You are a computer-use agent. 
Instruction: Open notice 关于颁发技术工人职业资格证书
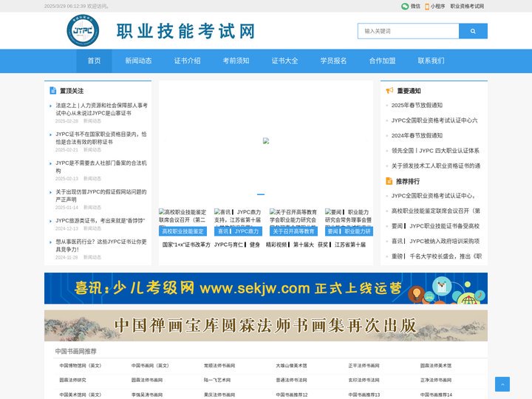pyautogui.click(x=436, y=166)
